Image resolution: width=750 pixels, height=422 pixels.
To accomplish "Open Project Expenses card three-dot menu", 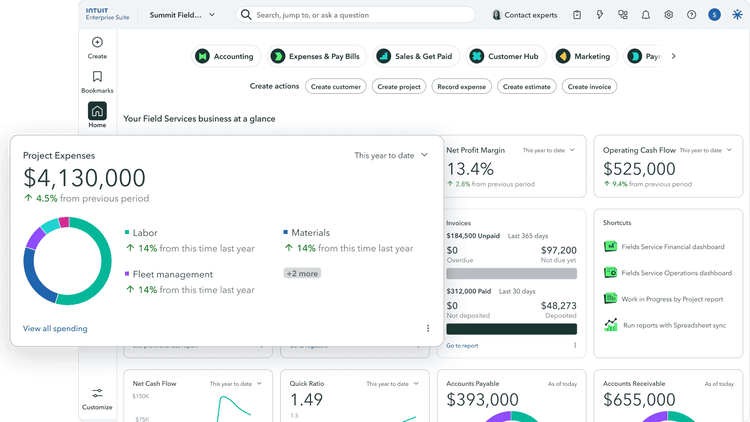I will point(428,328).
